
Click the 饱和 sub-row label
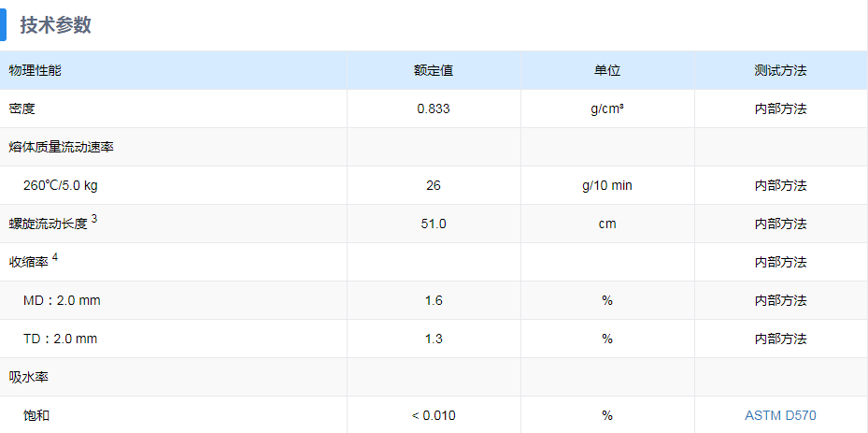(36, 415)
